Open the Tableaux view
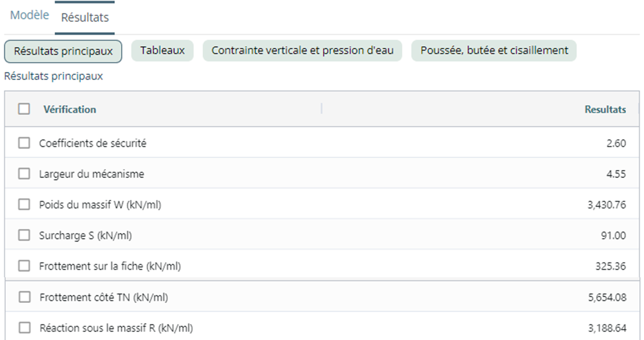 point(162,50)
